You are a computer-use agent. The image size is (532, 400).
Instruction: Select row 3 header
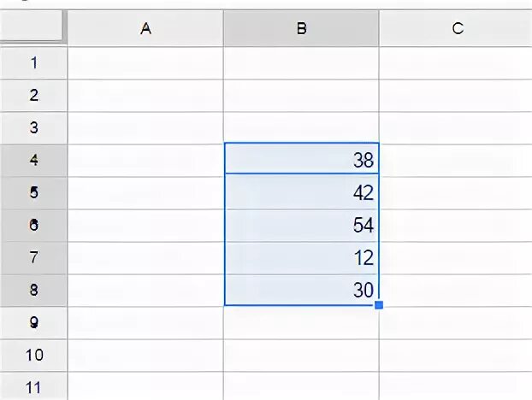tap(33, 128)
